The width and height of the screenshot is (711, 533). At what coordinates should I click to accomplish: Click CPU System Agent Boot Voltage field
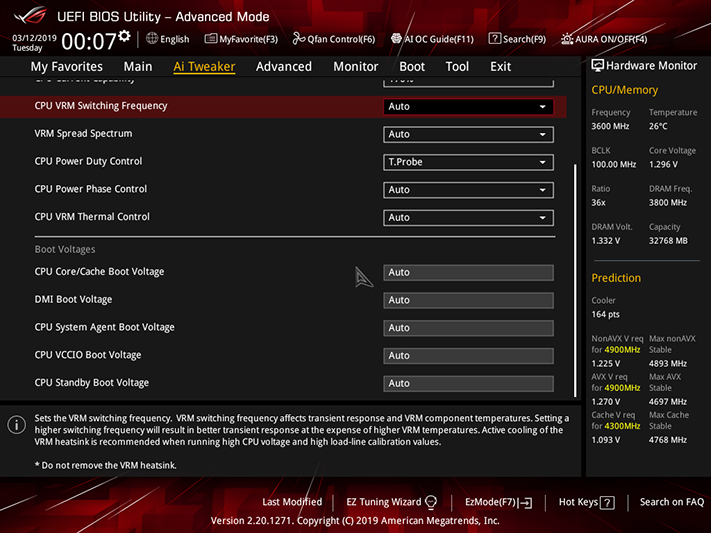coord(468,328)
